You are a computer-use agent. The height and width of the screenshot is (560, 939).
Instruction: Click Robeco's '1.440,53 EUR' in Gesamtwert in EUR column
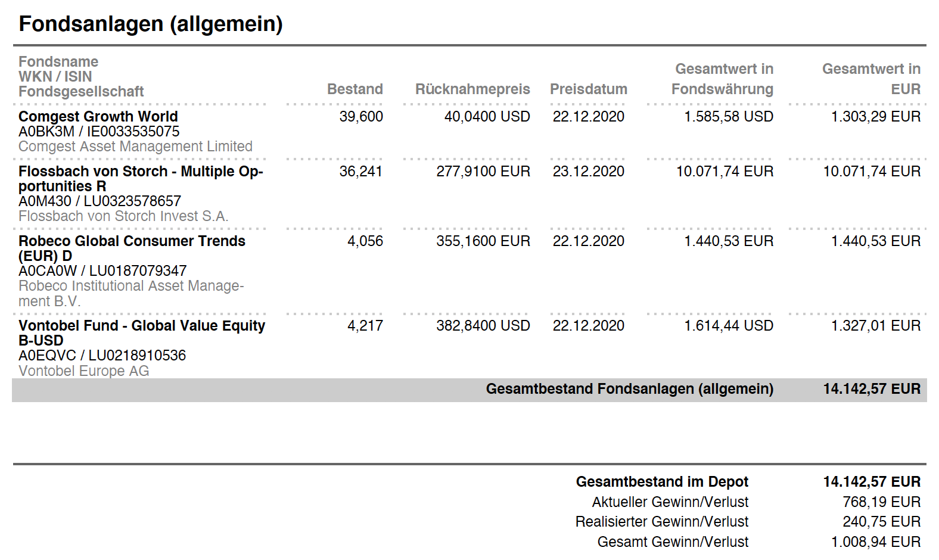pos(876,241)
